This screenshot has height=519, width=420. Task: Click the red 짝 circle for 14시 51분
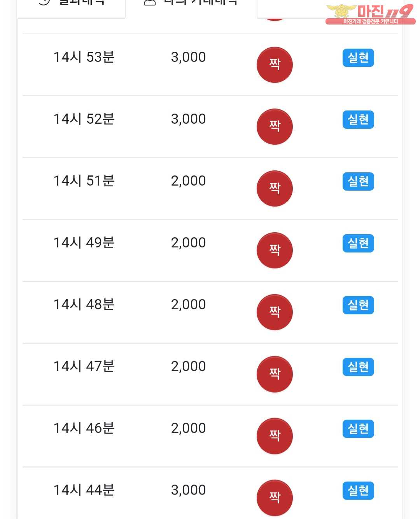click(x=275, y=188)
